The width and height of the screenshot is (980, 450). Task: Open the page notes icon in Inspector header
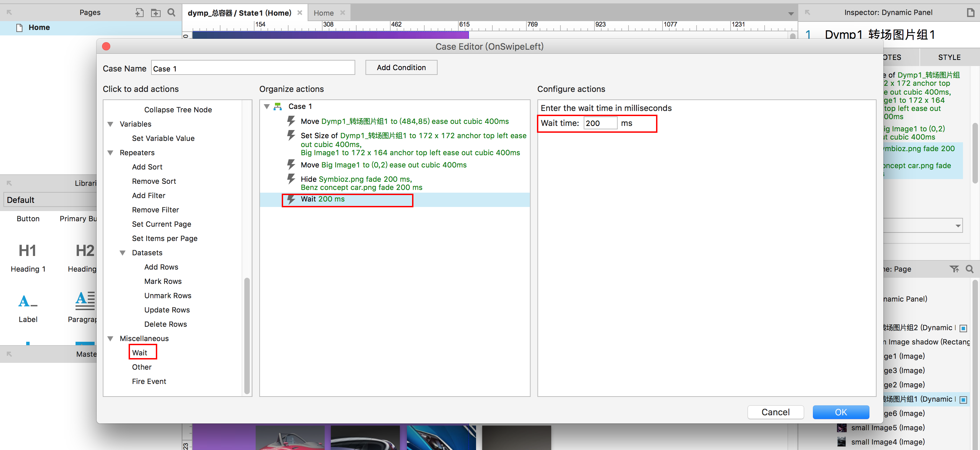970,13
